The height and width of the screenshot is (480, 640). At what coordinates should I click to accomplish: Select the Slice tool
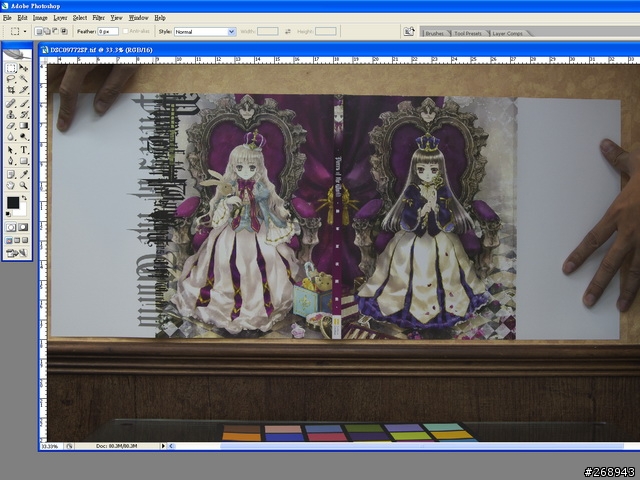(x=23, y=90)
